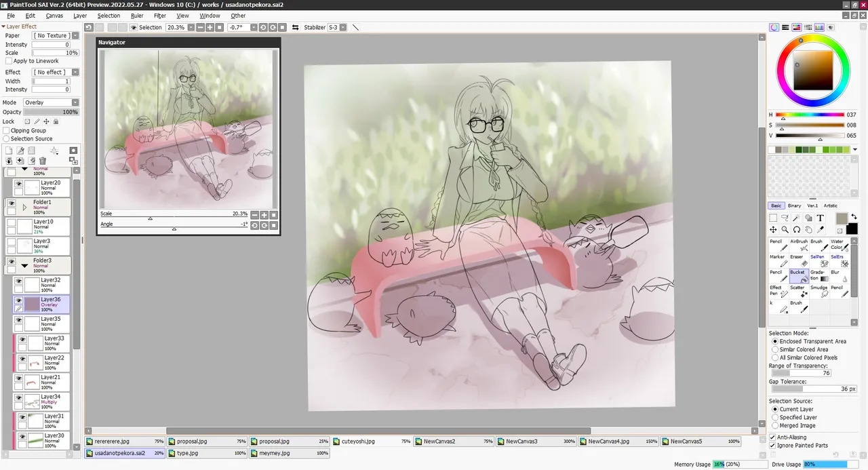Viewport: 868px width, 470px height.
Task: Select the magic wand tool
Action: (x=797, y=218)
